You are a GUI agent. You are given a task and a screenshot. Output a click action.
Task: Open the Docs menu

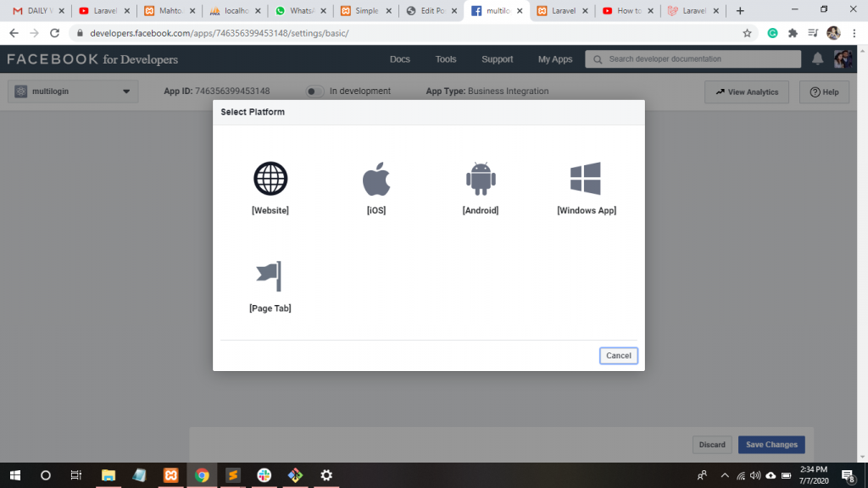click(x=400, y=59)
